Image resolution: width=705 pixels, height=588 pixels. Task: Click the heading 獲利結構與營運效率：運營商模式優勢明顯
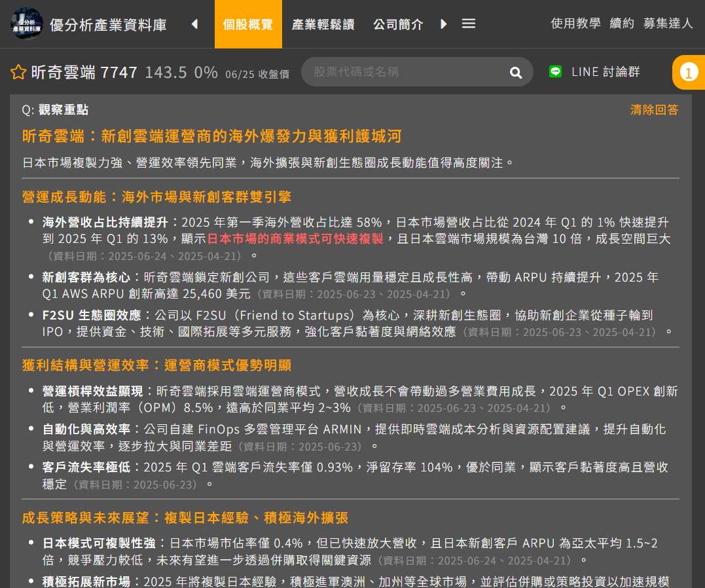[x=156, y=365]
